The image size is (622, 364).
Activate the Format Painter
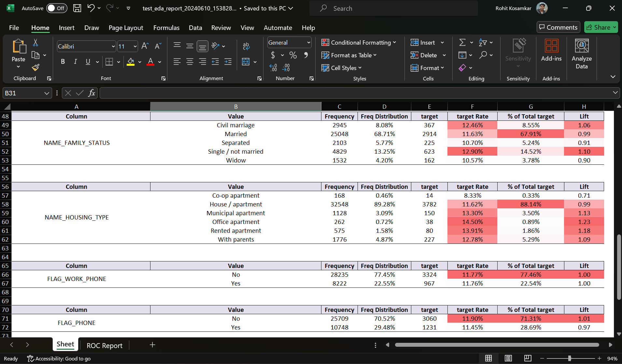pos(36,68)
